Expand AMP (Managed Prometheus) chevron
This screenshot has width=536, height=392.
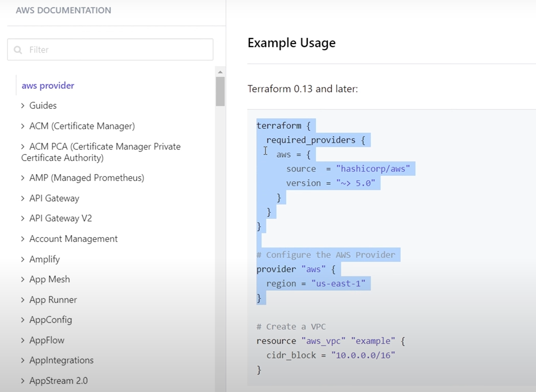pos(23,178)
